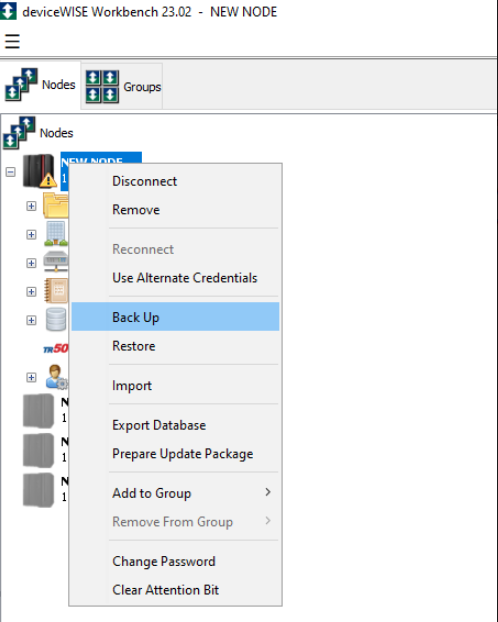The image size is (498, 622).
Task: Collapse the NEW NODE tree
Action: [x=11, y=172]
